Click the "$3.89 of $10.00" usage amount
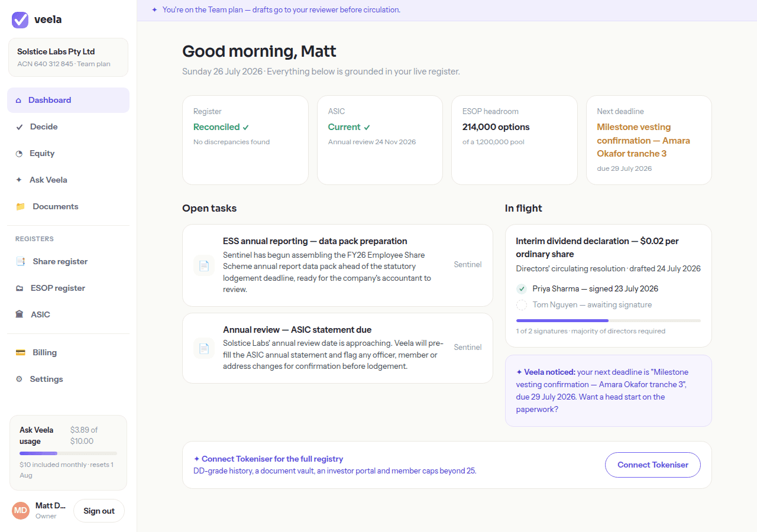Image resolution: width=757 pixels, height=532 pixels. (x=84, y=436)
